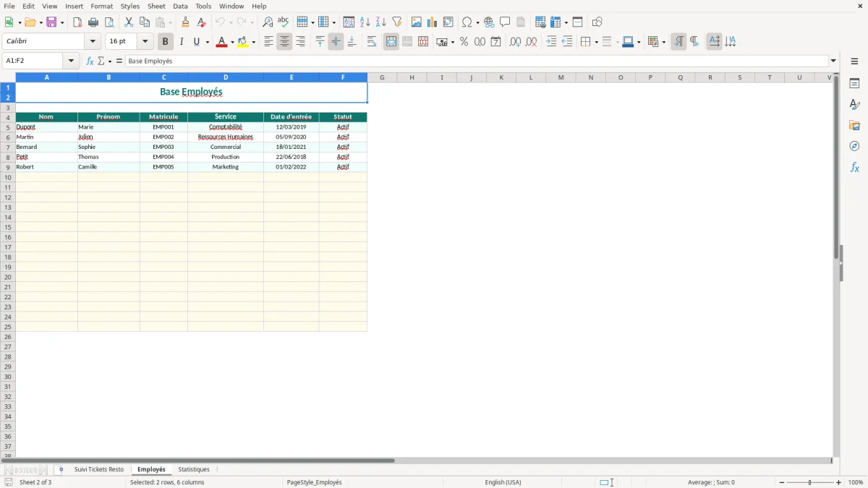This screenshot has width=868, height=488.
Task: Click in the formula input line
Action: (x=477, y=61)
